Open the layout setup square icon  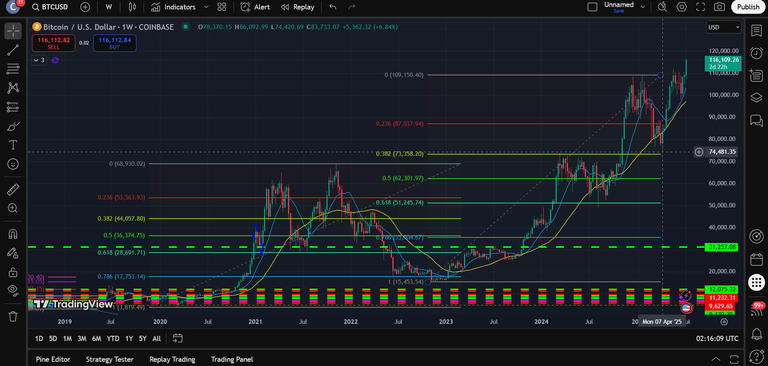pos(592,7)
